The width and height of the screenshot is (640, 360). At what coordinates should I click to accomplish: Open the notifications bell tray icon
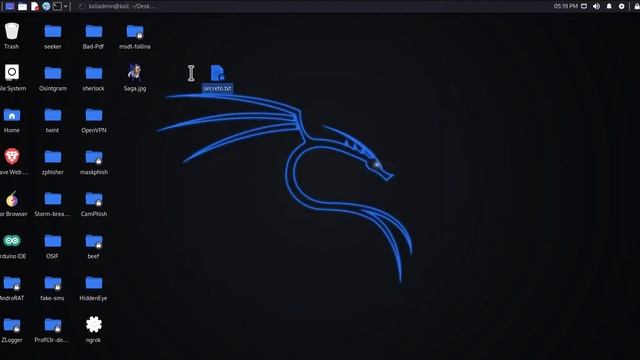pos(609,6)
